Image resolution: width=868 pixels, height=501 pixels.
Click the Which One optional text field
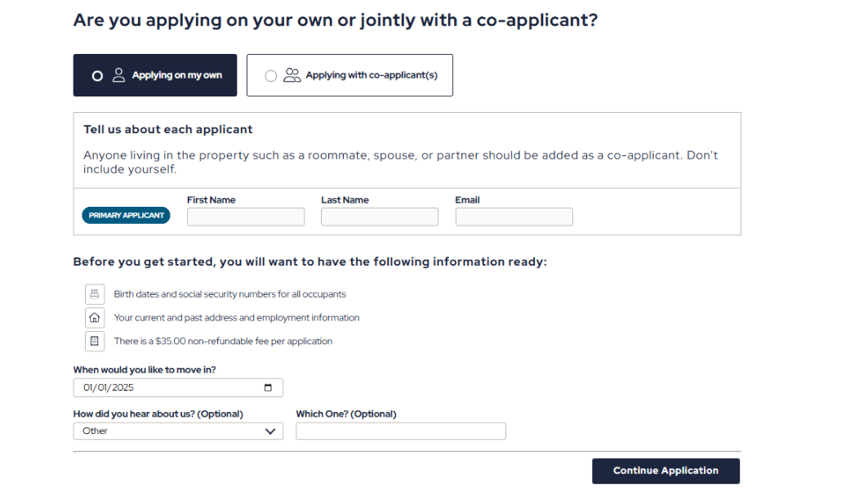pos(401,432)
